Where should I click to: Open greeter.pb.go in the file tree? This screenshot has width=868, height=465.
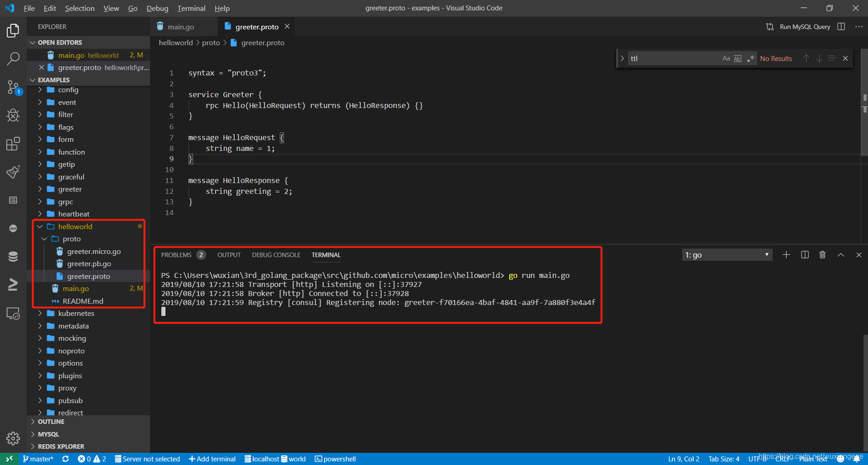pos(88,263)
